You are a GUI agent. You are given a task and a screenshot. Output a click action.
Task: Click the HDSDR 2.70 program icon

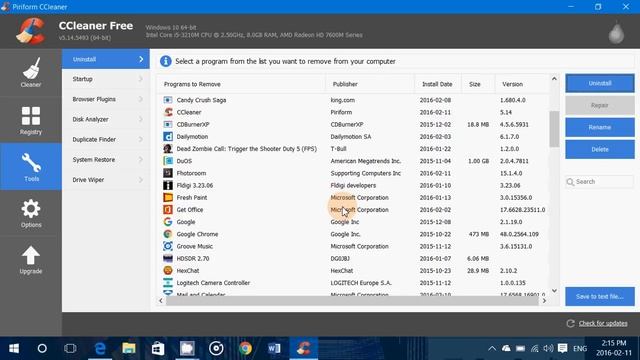pos(168,258)
